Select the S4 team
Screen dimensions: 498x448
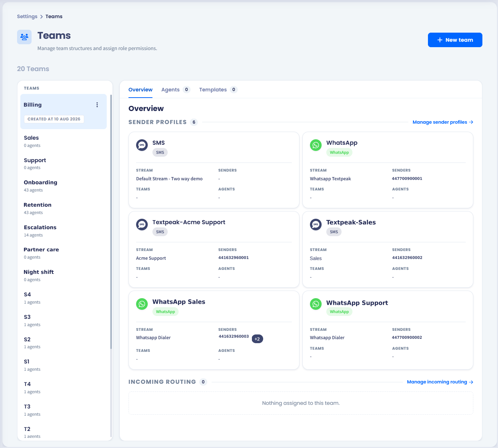coord(64,298)
